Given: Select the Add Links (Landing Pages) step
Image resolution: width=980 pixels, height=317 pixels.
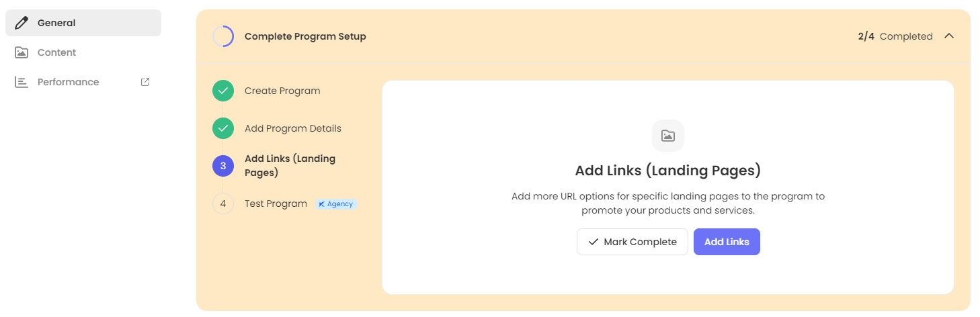Looking at the screenshot, I should (290, 166).
